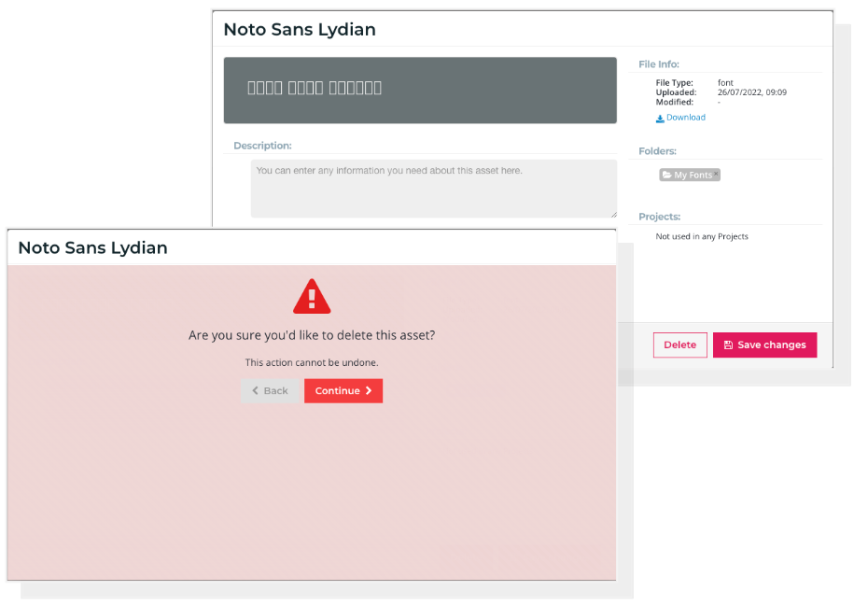Grab the Description box resize handle
This screenshot has width=868, height=605.
coord(613,214)
